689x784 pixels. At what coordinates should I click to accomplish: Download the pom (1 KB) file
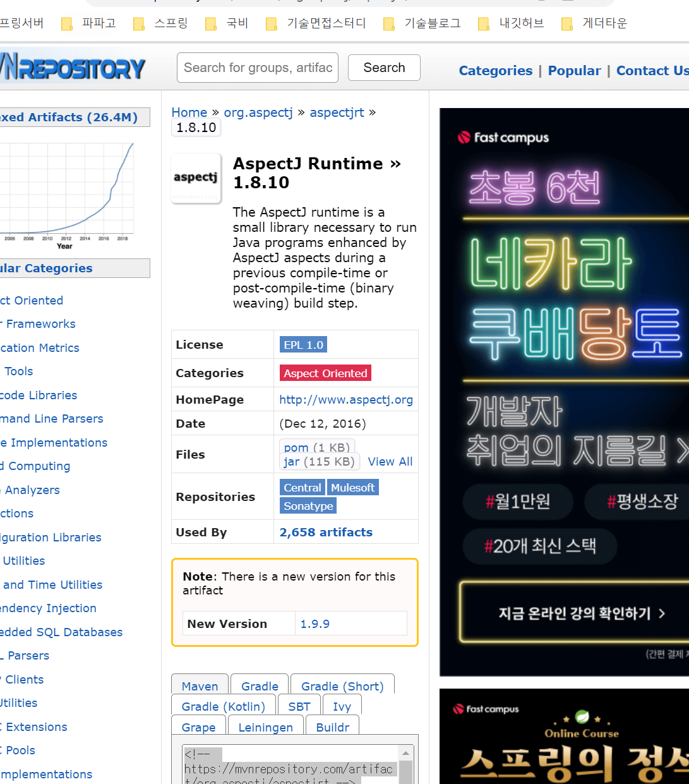(x=316, y=447)
